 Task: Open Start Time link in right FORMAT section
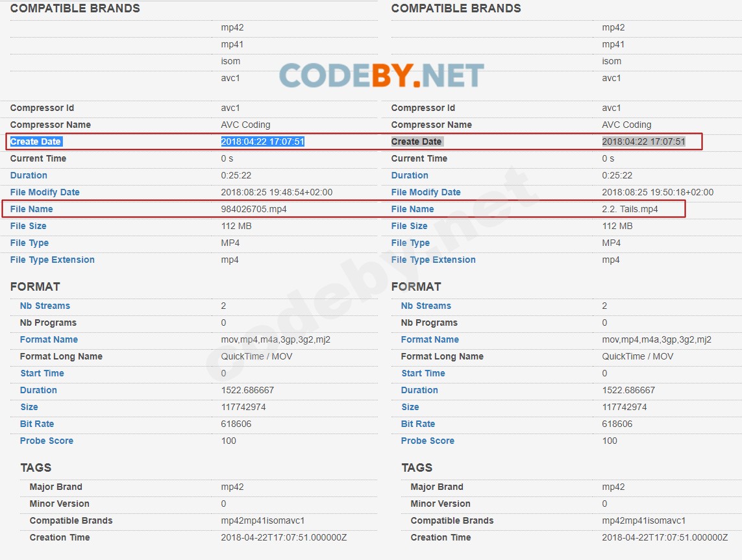(423, 373)
